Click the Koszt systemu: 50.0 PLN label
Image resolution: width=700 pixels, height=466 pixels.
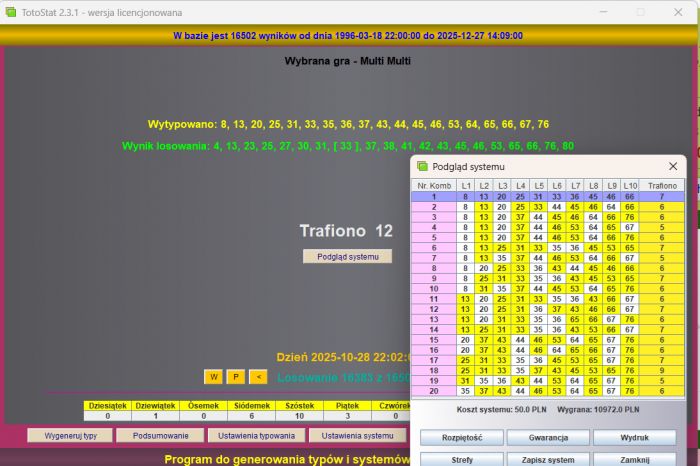(x=501, y=410)
